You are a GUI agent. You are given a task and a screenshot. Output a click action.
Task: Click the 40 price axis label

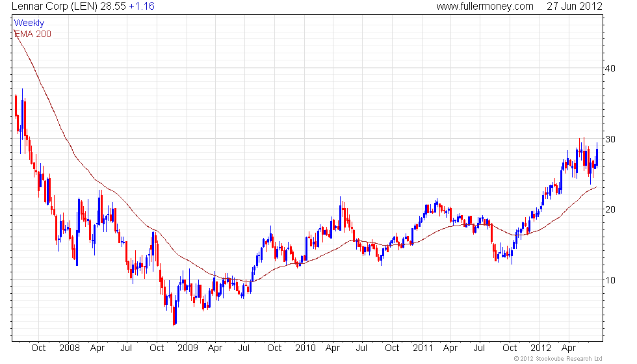(610, 68)
